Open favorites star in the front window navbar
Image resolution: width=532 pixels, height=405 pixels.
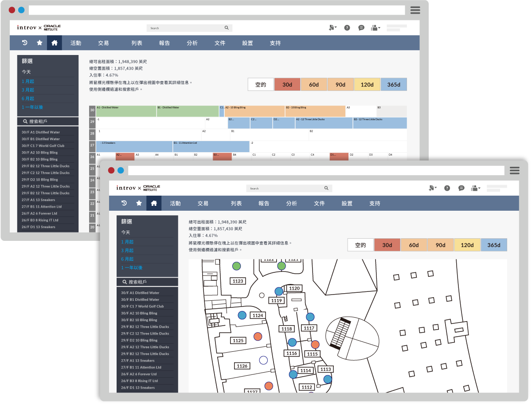coord(139,203)
